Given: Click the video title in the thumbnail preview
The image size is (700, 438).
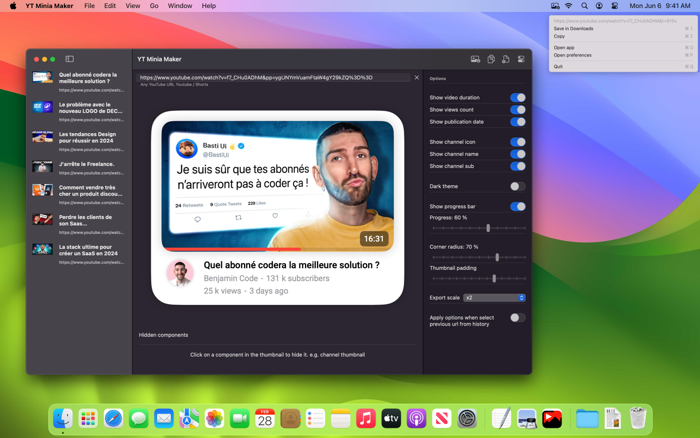Looking at the screenshot, I should click(292, 265).
